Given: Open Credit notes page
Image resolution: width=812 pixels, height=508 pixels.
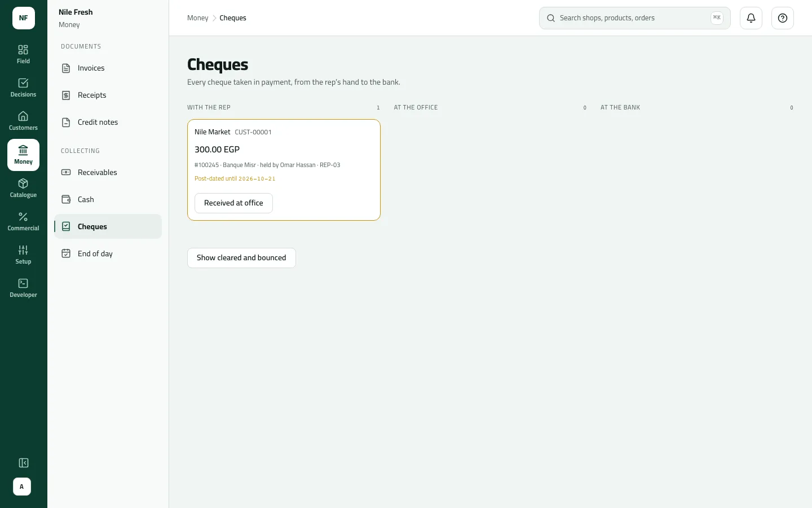Looking at the screenshot, I should pyautogui.click(x=108, y=122).
